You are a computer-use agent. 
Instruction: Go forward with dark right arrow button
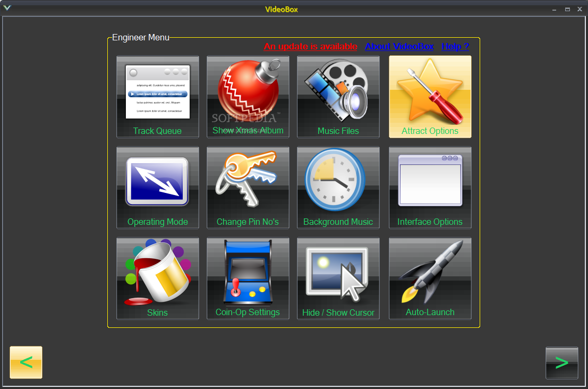[562, 363]
